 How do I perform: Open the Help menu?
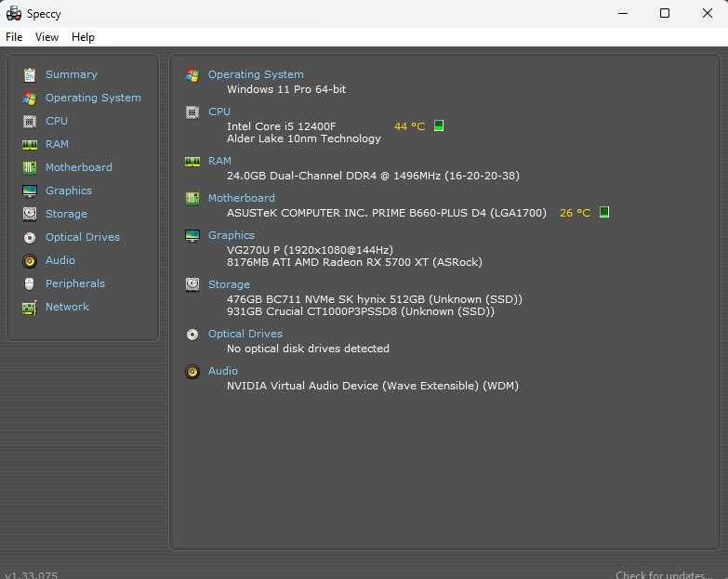pos(83,37)
